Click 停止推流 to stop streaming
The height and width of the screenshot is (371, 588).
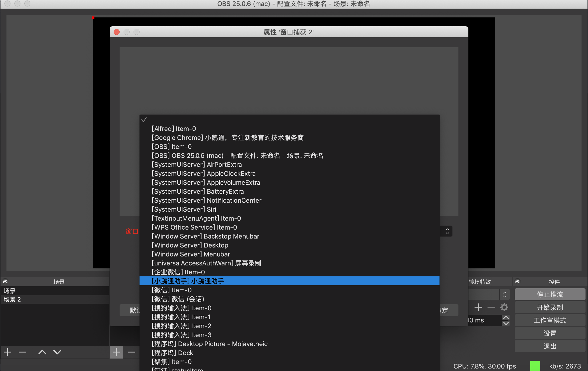(550, 295)
